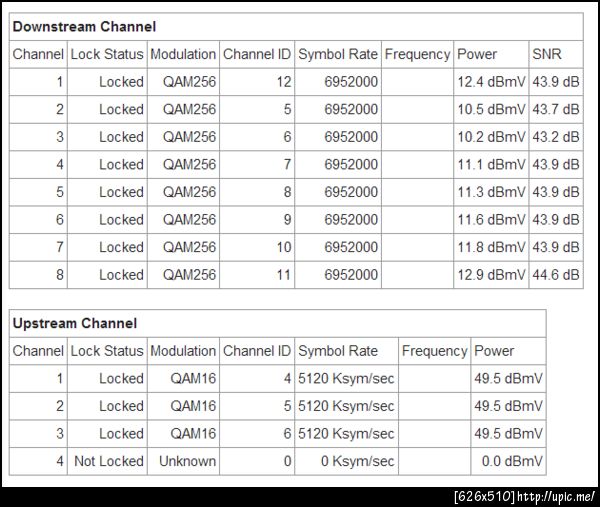The image size is (600, 507).
Task: Click the 43.2 dB SNR value
Action: 556,137
